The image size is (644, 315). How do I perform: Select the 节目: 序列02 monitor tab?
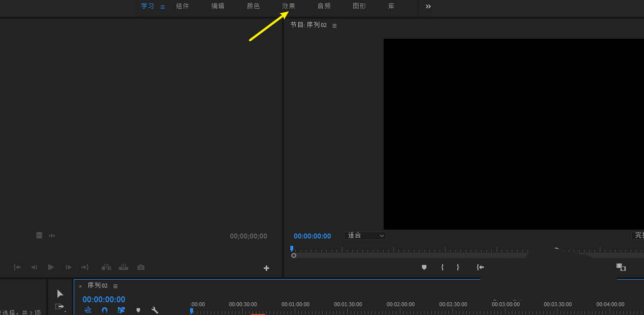click(x=308, y=25)
